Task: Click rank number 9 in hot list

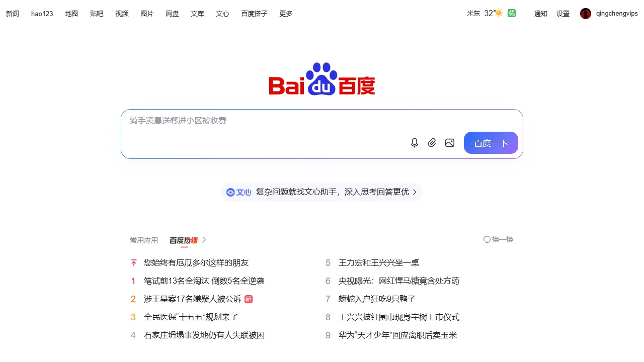Action: pyautogui.click(x=328, y=335)
